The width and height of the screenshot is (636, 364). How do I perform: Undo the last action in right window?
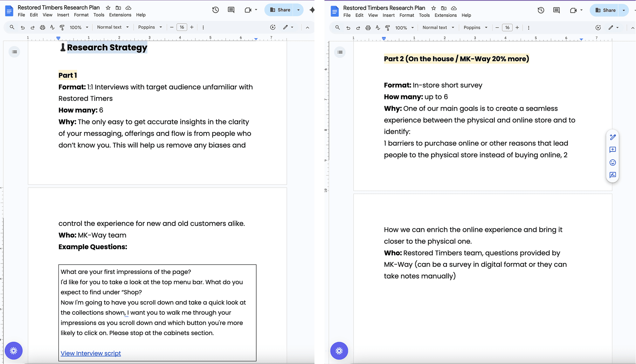tap(348, 28)
